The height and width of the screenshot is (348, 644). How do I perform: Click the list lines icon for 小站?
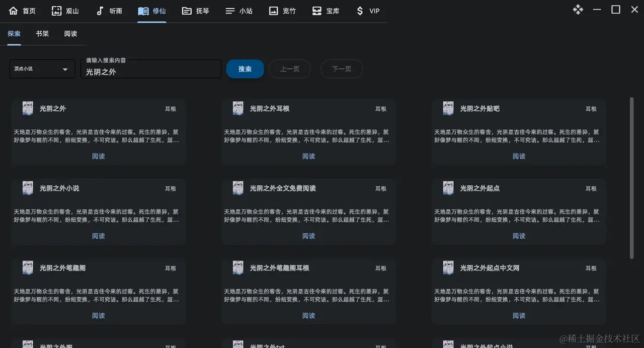(x=230, y=11)
